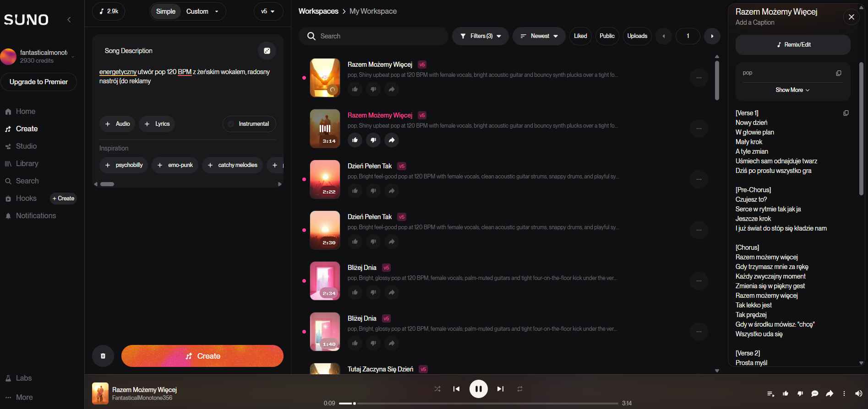The image size is (868, 409).
Task: Like current song in the player bar
Action: (786, 393)
